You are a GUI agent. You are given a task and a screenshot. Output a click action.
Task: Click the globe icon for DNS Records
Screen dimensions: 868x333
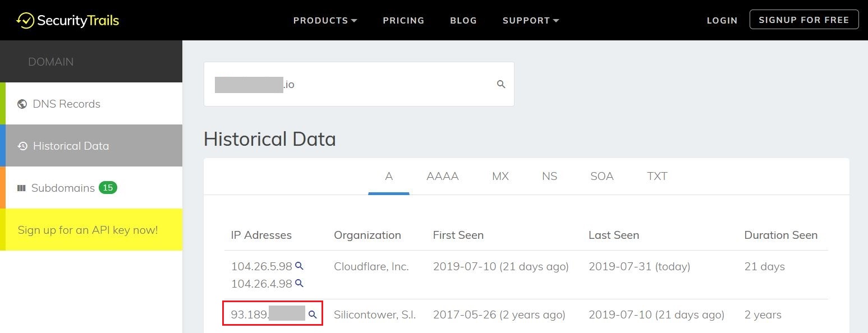22,104
